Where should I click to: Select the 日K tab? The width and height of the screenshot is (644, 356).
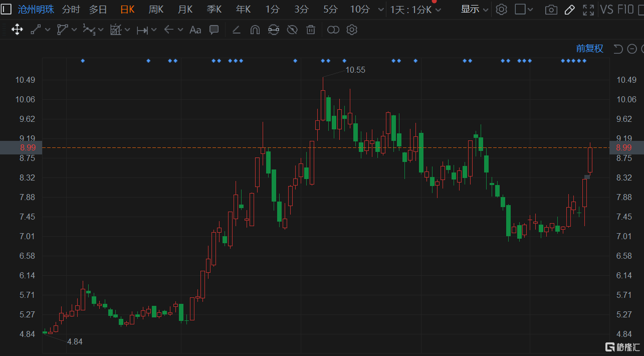[127, 9]
